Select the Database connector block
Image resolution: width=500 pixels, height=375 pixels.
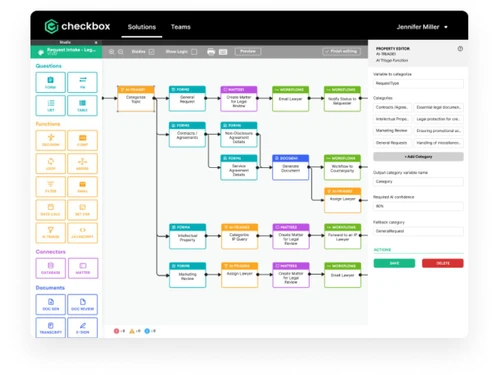pos(50,268)
